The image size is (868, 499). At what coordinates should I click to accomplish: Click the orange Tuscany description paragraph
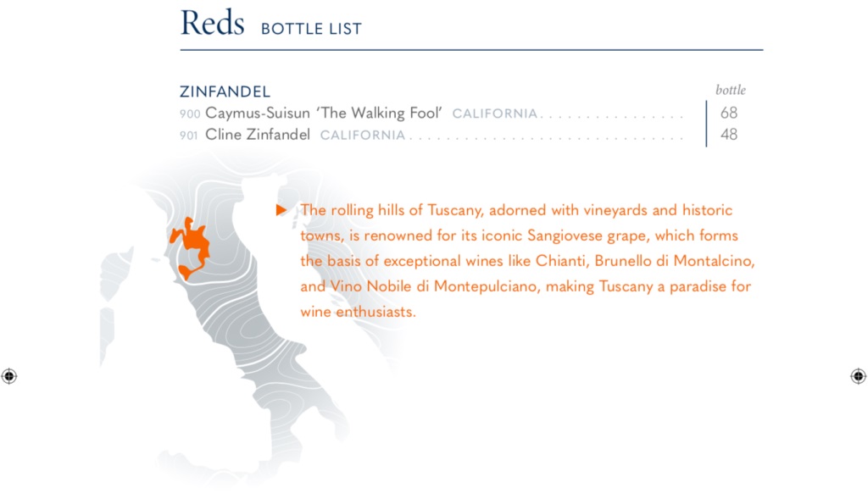pos(526,261)
